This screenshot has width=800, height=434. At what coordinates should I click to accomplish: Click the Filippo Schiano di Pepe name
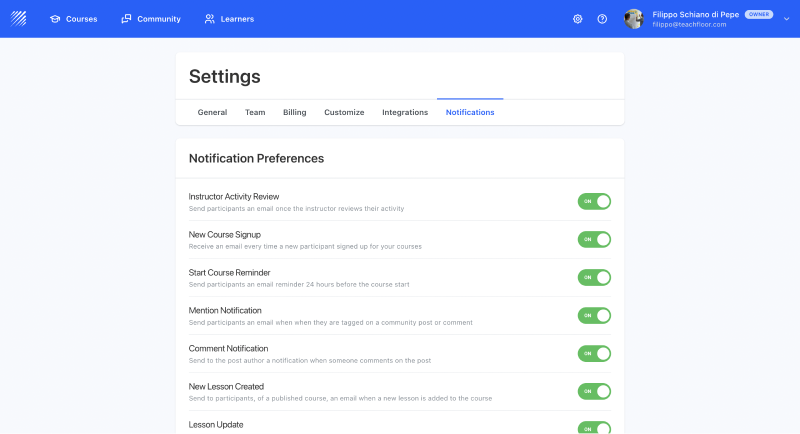695,14
